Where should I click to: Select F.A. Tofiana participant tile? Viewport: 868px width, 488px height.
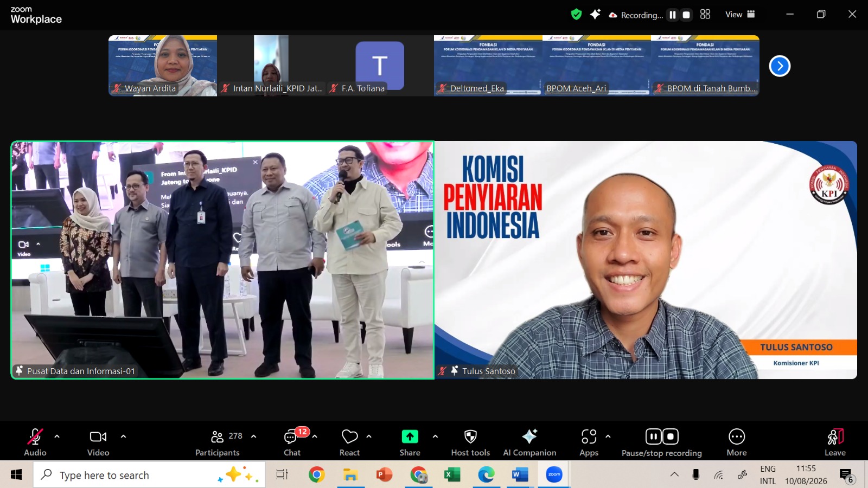(x=380, y=66)
